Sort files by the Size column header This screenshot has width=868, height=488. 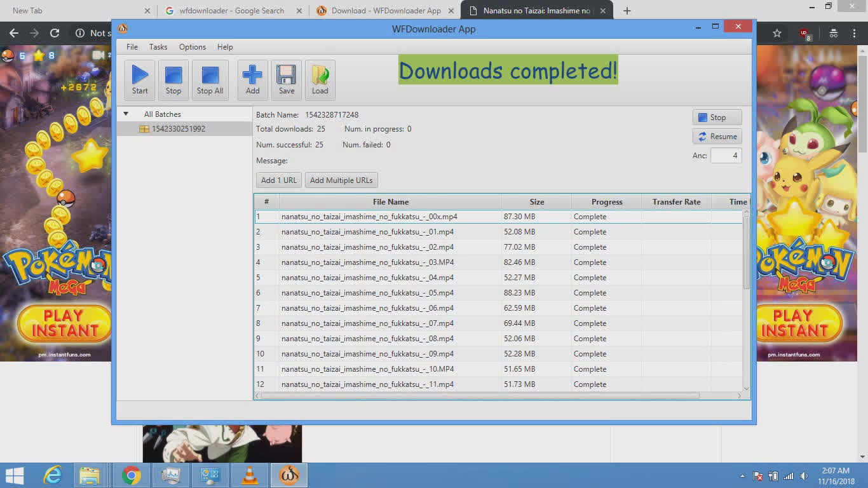click(x=536, y=201)
